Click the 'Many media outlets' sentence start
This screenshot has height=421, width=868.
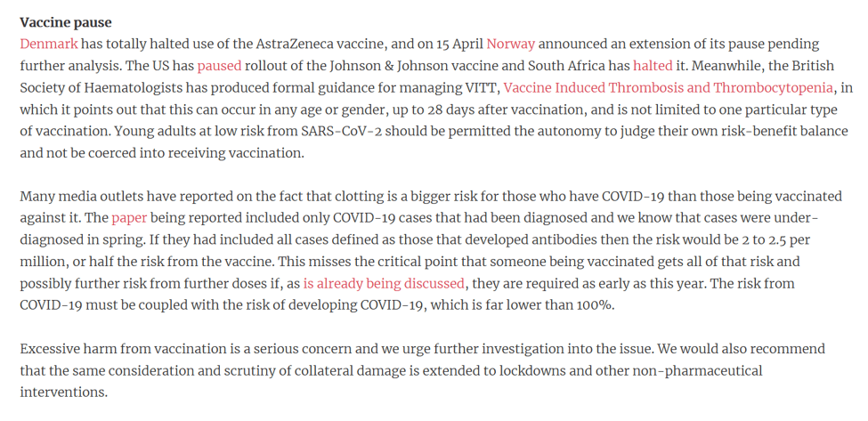[77, 196]
